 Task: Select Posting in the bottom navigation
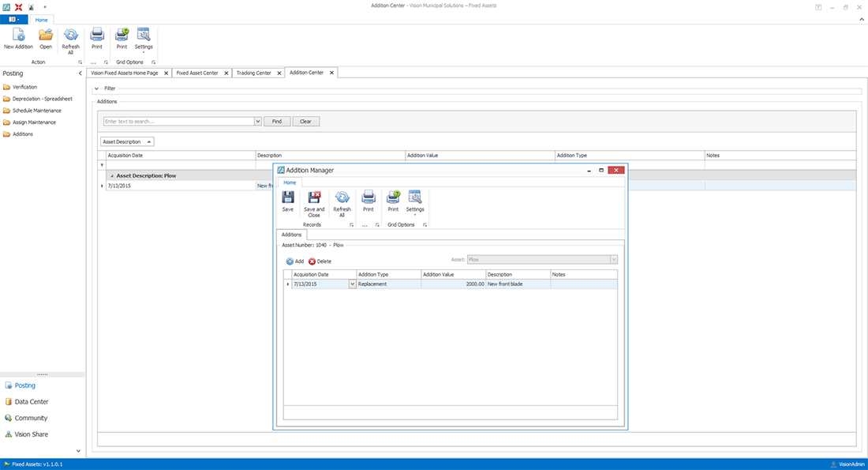click(x=20, y=385)
